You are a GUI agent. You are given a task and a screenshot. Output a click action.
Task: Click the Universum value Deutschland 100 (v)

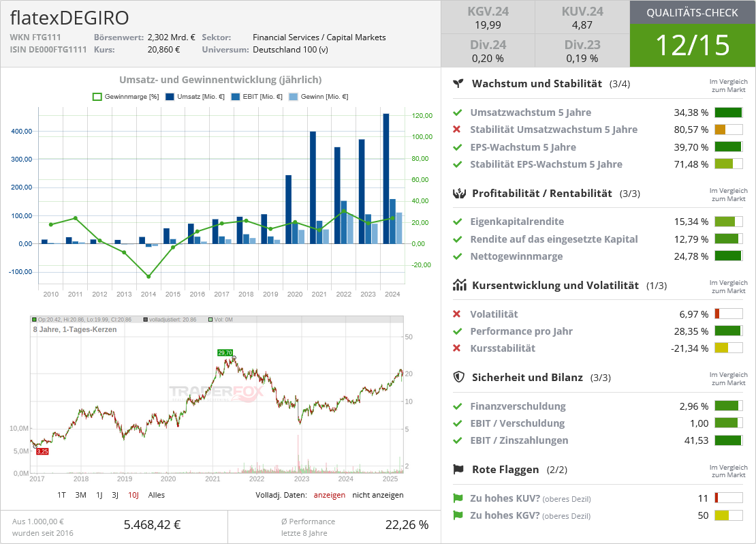tap(290, 49)
